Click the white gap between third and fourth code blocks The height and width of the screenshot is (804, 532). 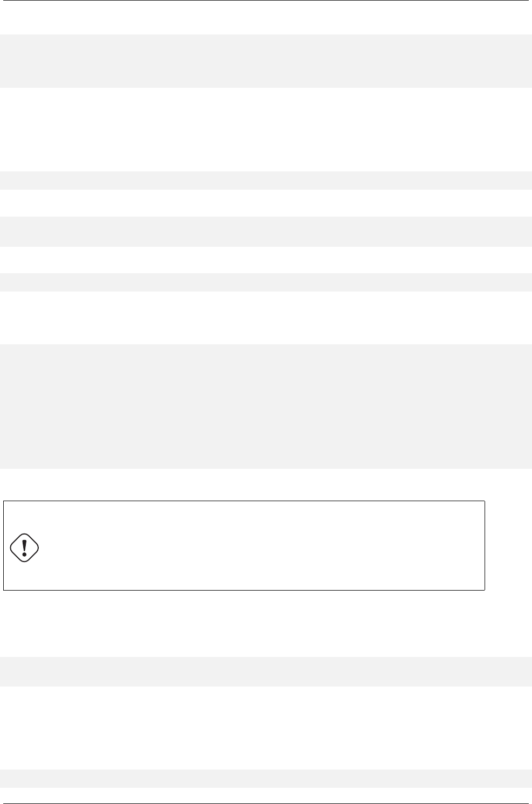(x=266, y=260)
